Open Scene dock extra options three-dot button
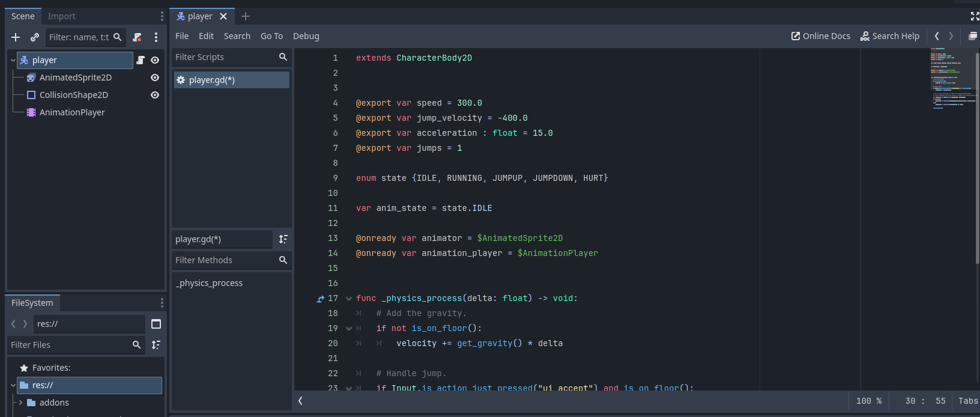Image resolution: width=980 pixels, height=417 pixels. (x=156, y=37)
